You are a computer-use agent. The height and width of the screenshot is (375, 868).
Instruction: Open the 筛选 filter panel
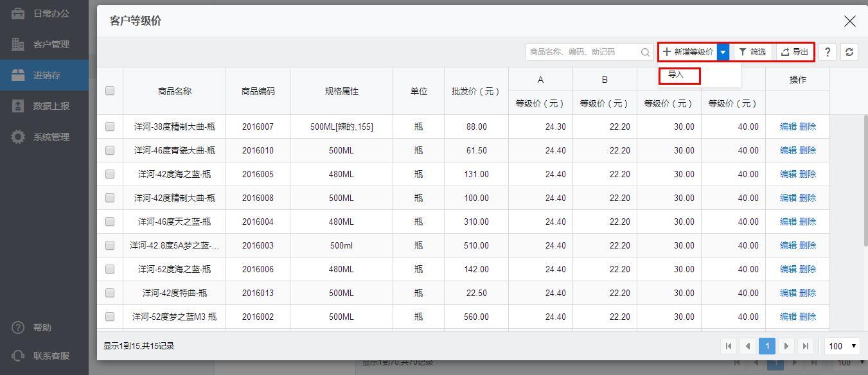[752, 52]
